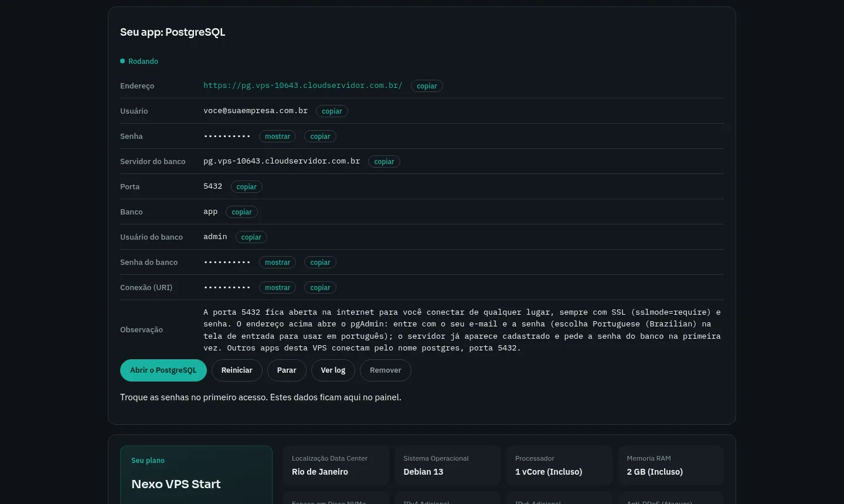The image size is (844, 504).
Task: Reveal the Senha do banco value
Action: pos(277,263)
